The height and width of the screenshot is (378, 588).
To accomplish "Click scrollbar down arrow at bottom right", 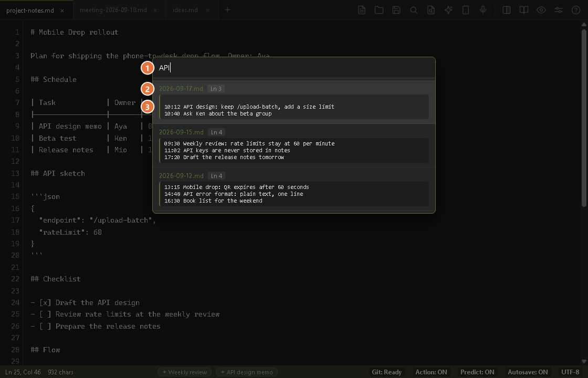I will pos(583,362).
